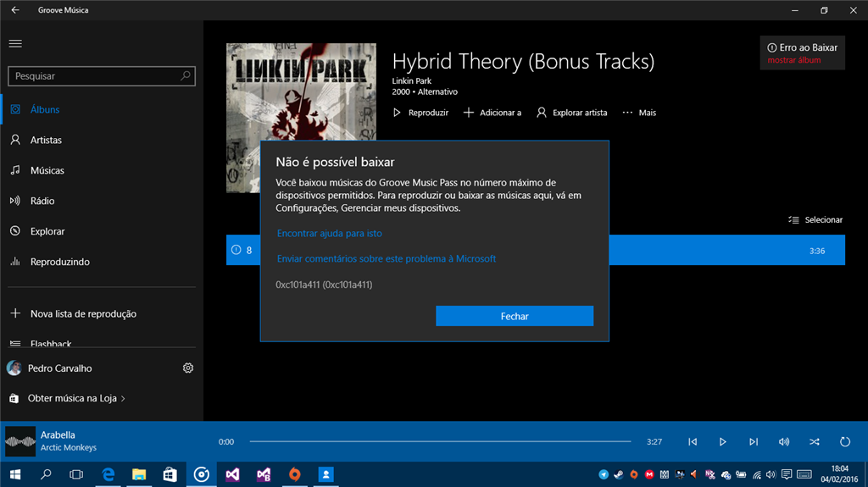Click Encontrar ajuda para isto link
Viewport: 868px width, 487px height.
tap(330, 234)
